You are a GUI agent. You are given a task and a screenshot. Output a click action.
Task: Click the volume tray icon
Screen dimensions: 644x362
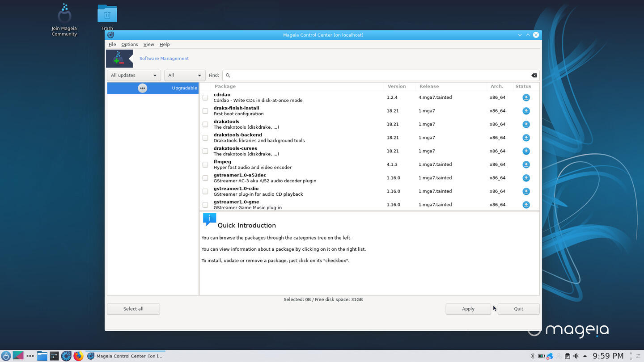click(x=576, y=356)
